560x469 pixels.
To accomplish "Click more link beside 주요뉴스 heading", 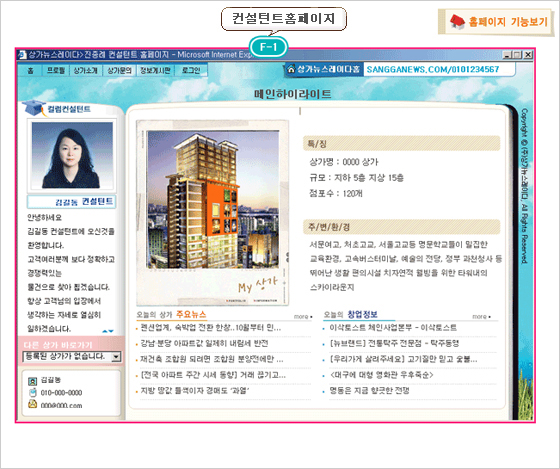I will click(303, 316).
